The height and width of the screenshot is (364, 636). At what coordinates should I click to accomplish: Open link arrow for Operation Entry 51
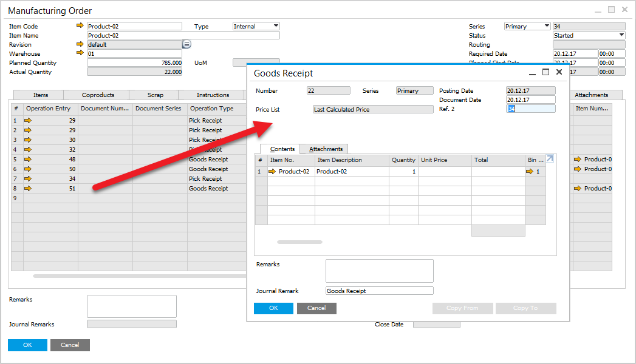coord(27,189)
